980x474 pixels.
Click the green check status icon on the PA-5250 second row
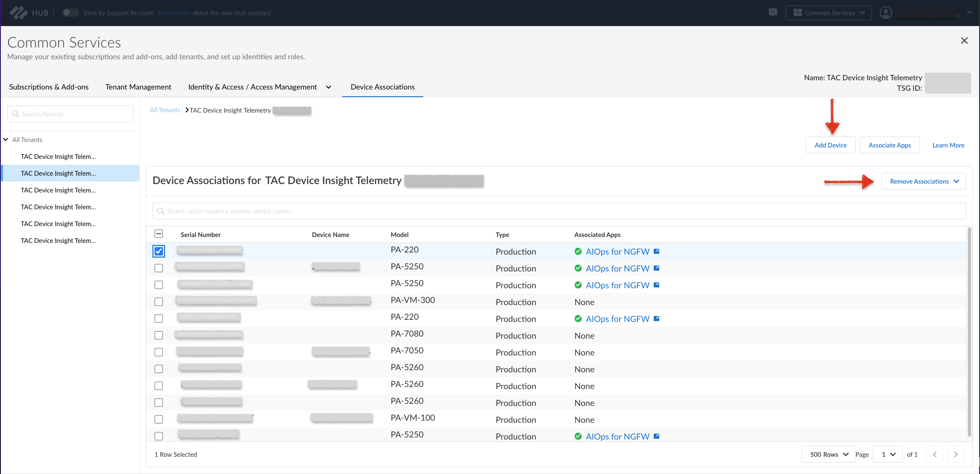click(578, 268)
